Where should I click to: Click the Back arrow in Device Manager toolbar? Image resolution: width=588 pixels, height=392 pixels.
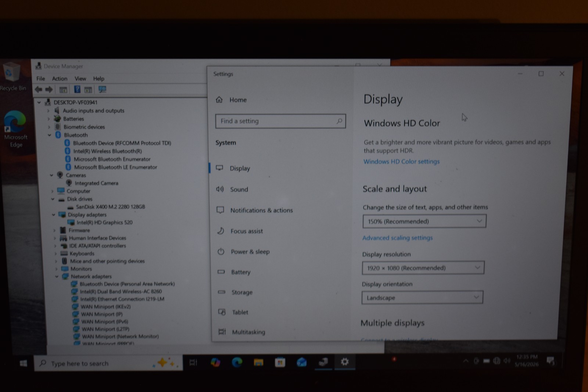coord(39,89)
